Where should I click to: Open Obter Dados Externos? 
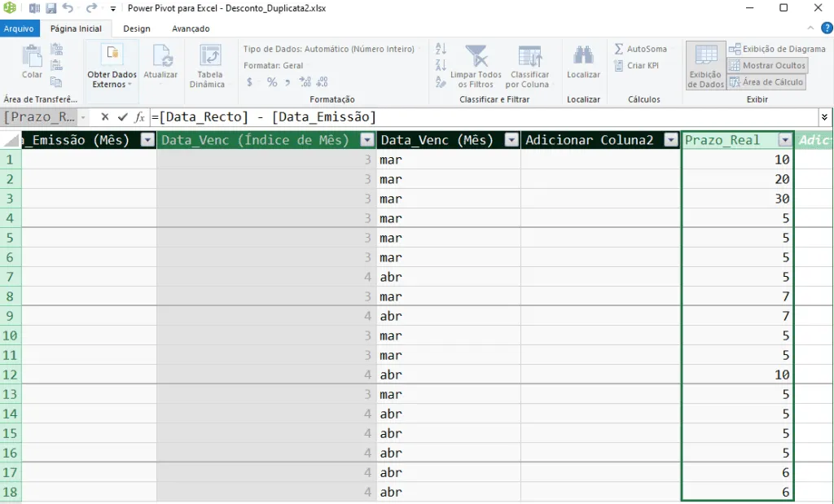pos(112,66)
